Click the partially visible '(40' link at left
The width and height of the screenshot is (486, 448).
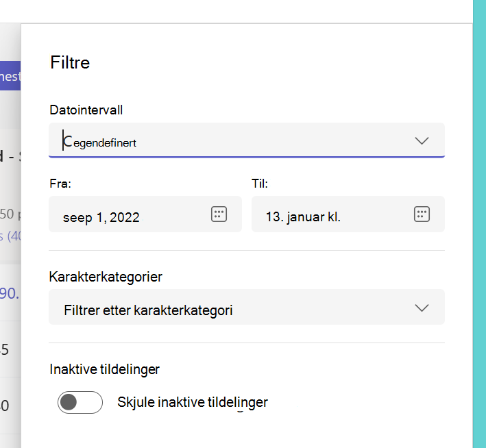pyautogui.click(x=10, y=236)
